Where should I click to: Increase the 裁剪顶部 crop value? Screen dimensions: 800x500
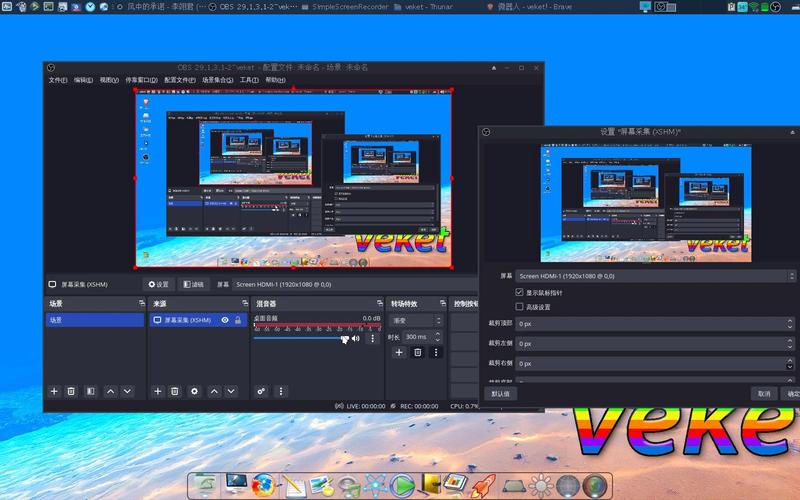790,320
